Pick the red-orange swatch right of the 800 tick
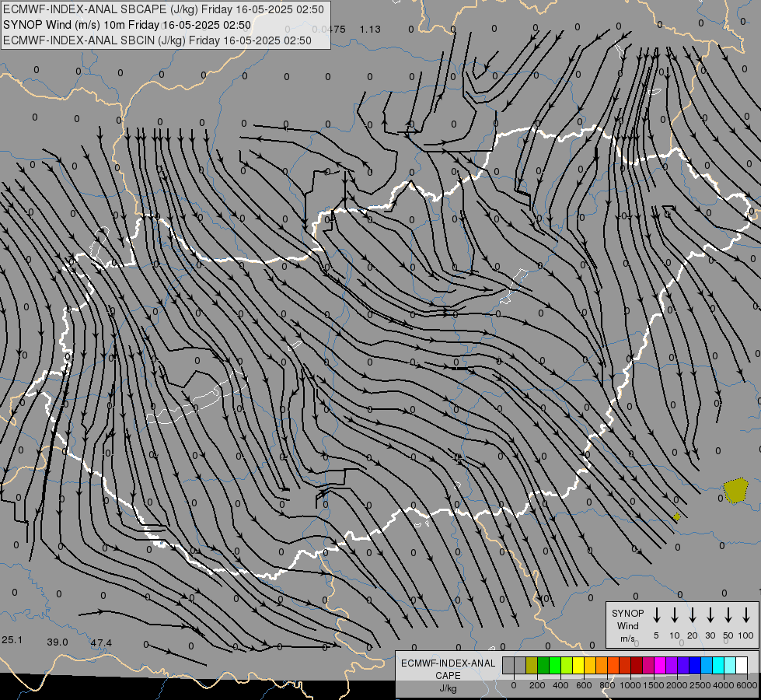The width and height of the screenshot is (761, 700). point(613,665)
